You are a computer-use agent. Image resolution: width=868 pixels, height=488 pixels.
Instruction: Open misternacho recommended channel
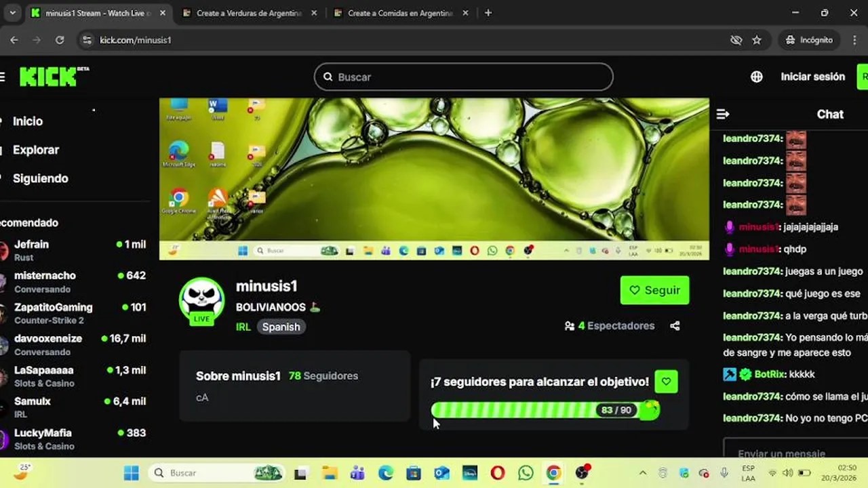pyautogui.click(x=75, y=282)
